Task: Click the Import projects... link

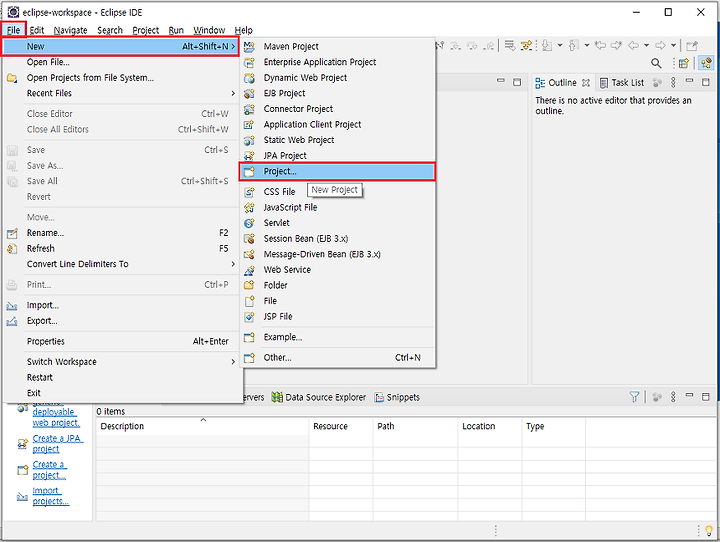Action: coord(51,496)
